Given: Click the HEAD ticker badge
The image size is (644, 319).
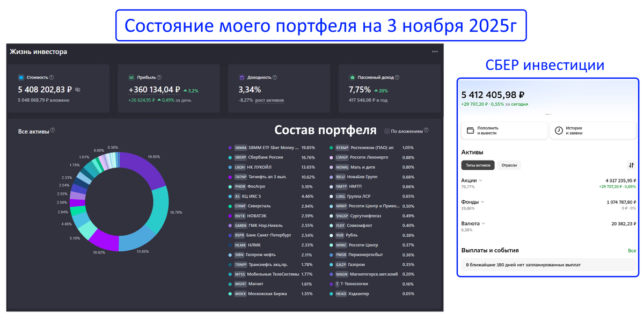Looking at the screenshot, I should 341,294.
